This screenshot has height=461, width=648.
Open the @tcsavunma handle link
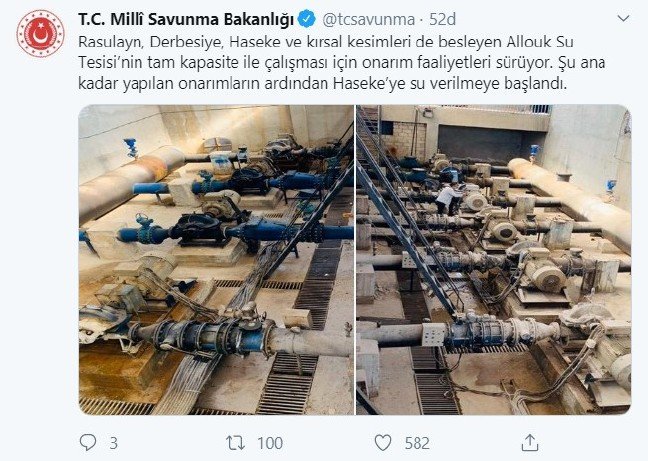coord(369,19)
